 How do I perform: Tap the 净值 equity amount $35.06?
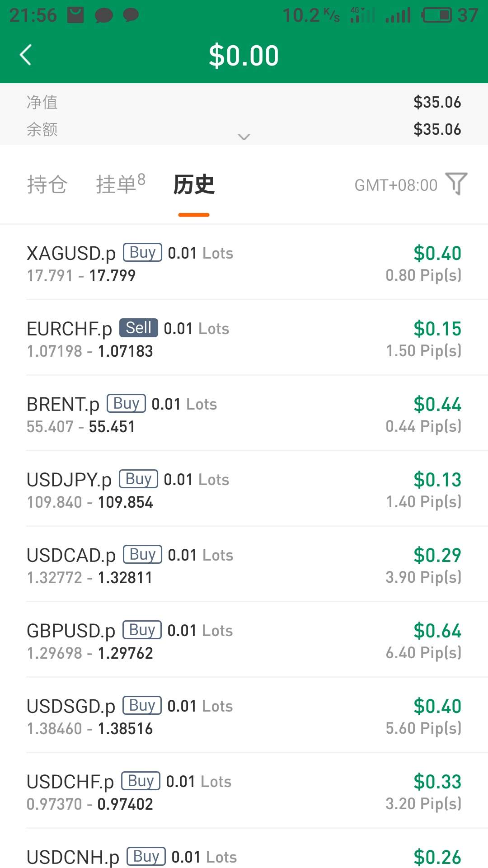(x=437, y=103)
